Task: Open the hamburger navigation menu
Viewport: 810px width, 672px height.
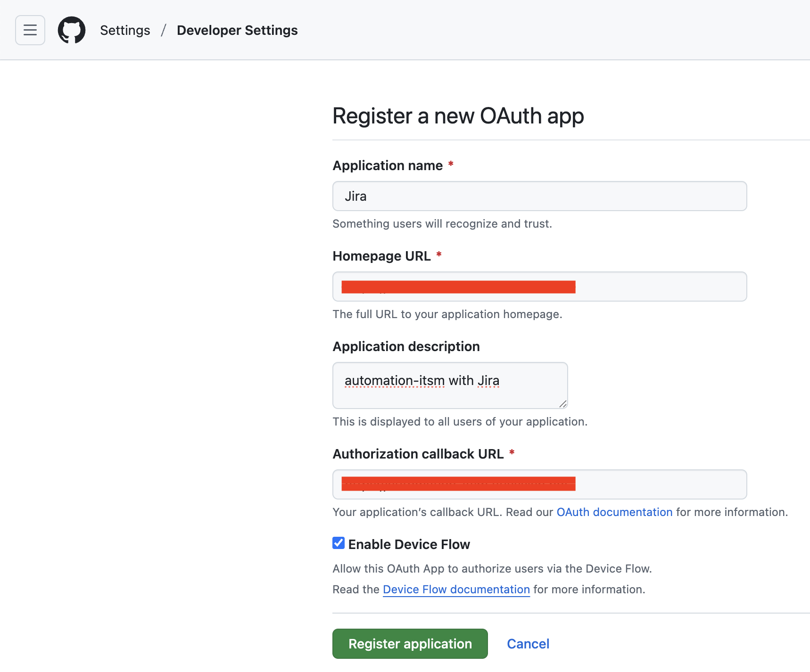Action: [x=30, y=30]
